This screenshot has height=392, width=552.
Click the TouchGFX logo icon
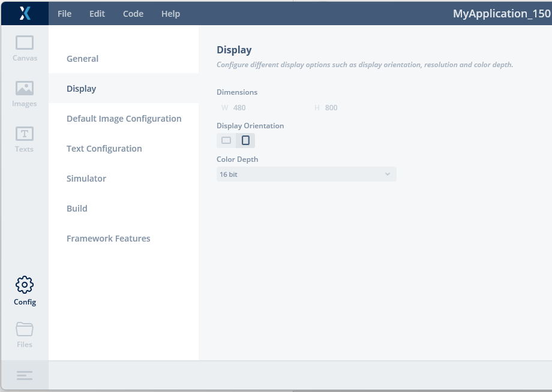pos(25,13)
